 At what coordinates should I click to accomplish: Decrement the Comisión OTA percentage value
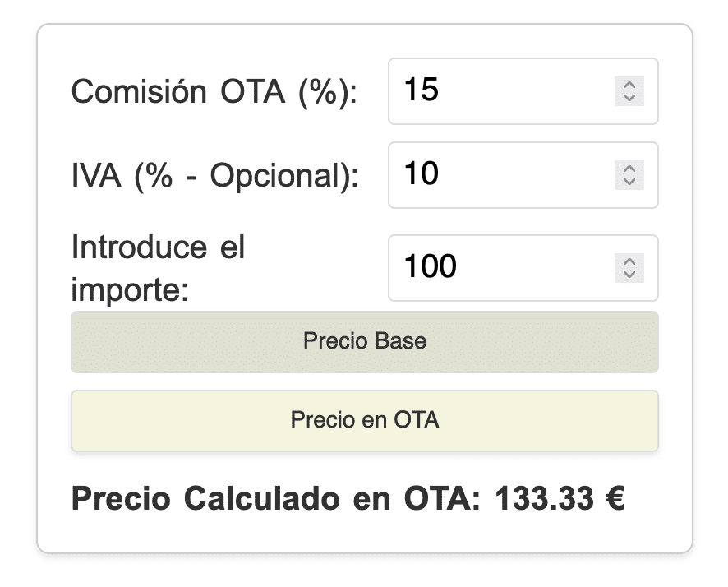(630, 99)
